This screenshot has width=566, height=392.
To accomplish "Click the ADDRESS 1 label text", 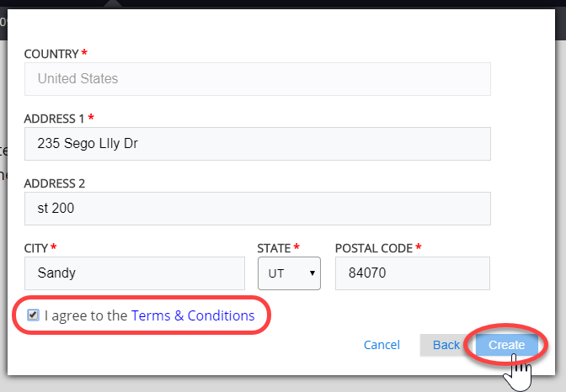I will (x=54, y=118).
